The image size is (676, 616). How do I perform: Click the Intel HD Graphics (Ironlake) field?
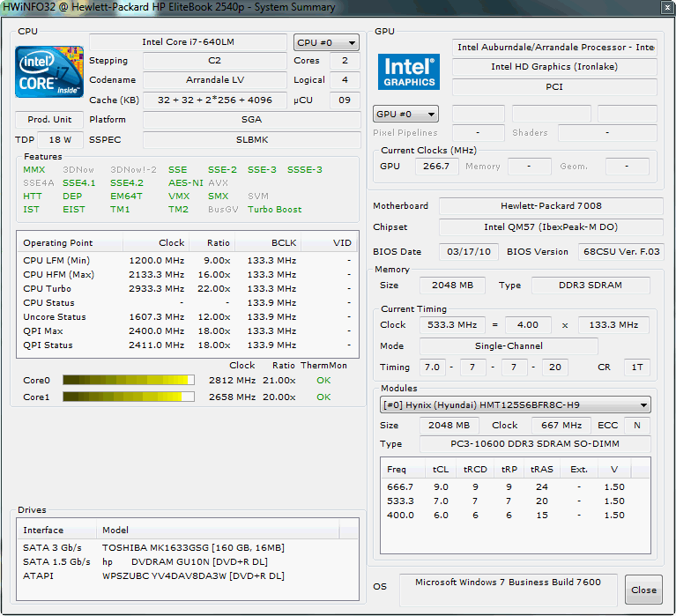[554, 67]
